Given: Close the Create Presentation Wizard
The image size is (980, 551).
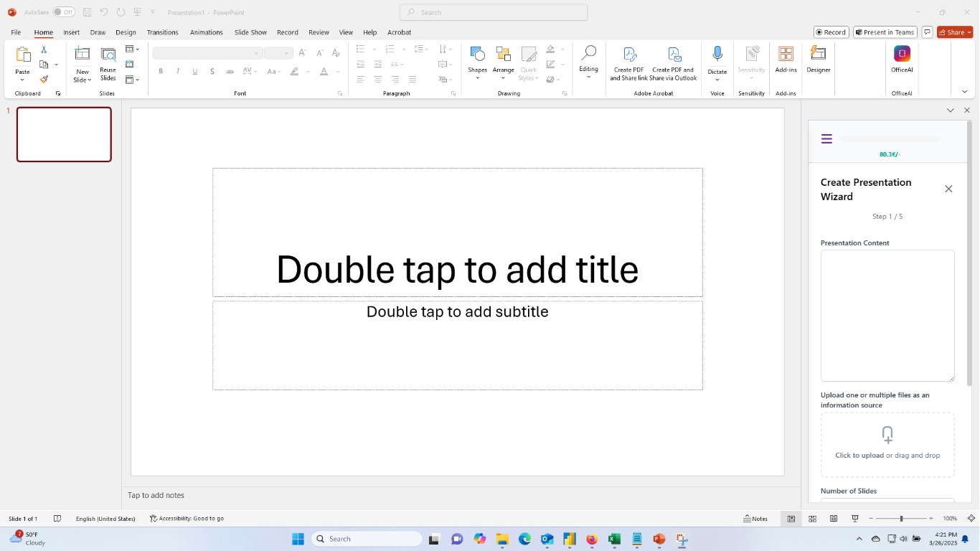Looking at the screenshot, I should tap(948, 189).
